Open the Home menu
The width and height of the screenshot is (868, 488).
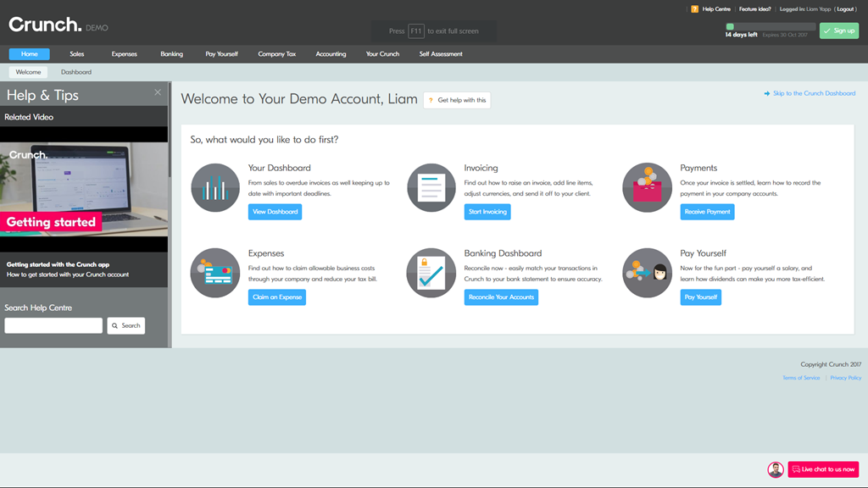pyautogui.click(x=30, y=53)
